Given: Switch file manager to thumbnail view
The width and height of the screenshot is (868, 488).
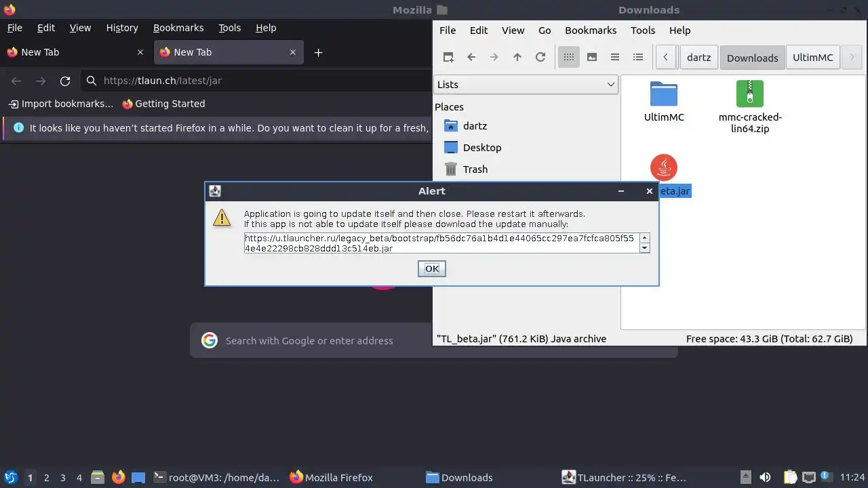Looking at the screenshot, I should point(592,58).
